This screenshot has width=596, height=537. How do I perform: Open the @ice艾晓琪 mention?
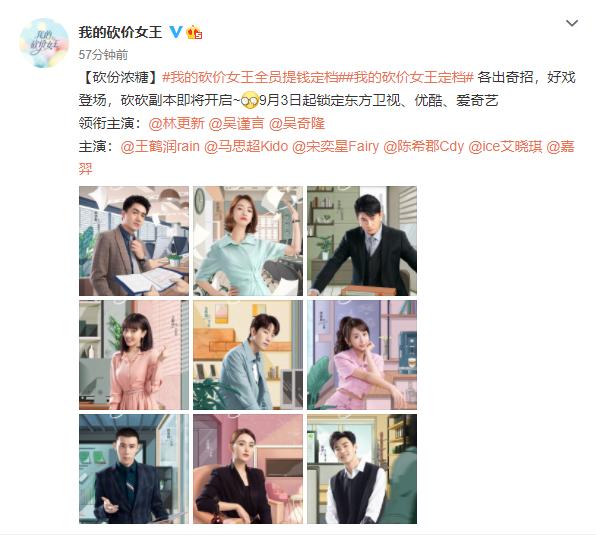click(505, 146)
